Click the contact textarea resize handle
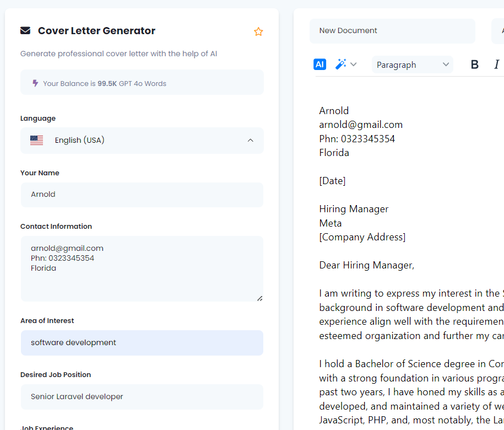This screenshot has width=504, height=430. click(x=259, y=298)
